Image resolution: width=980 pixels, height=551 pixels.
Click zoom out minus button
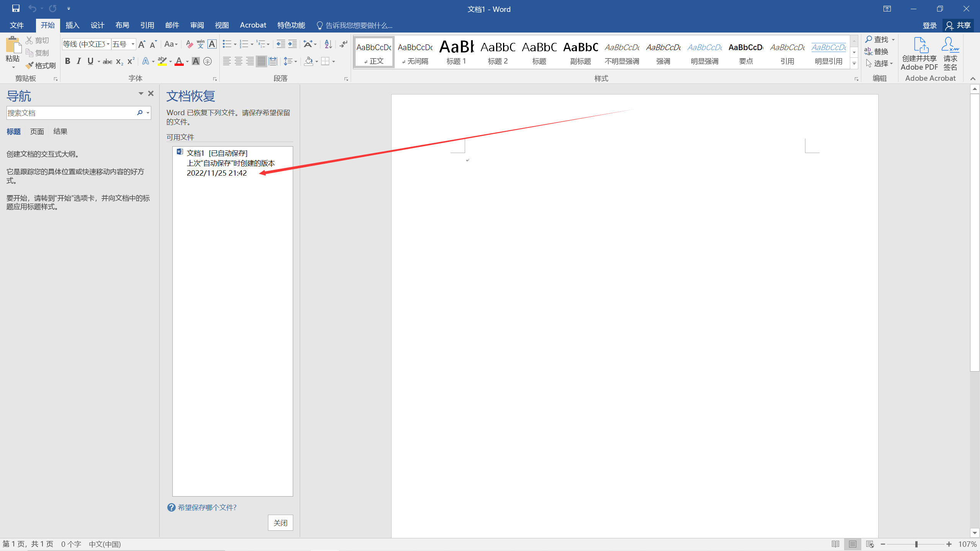coord(883,544)
